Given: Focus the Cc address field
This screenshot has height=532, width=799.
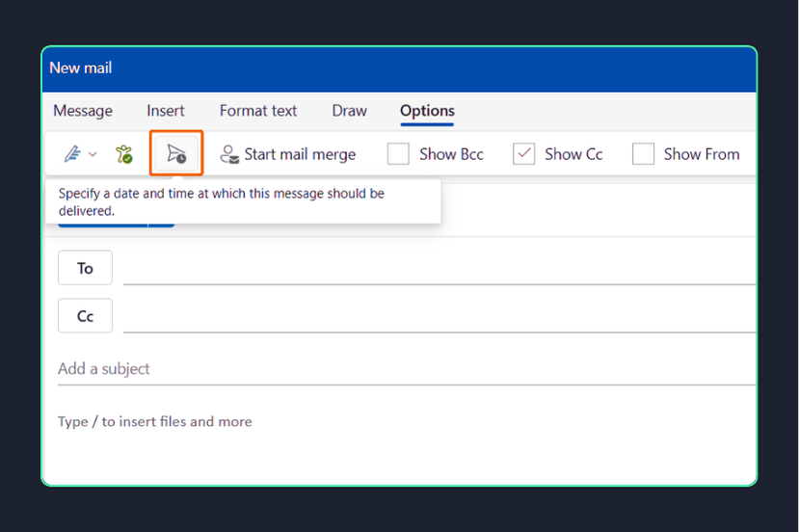Looking at the screenshot, I should [439, 316].
